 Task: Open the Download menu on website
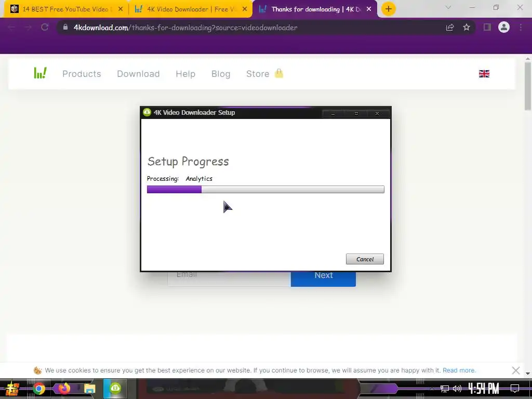click(138, 74)
